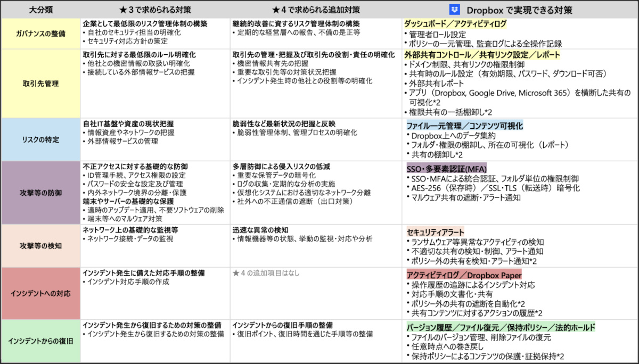Click 端末やサーバーの基礎的な保護 text
639x364 pixels.
click(128, 202)
